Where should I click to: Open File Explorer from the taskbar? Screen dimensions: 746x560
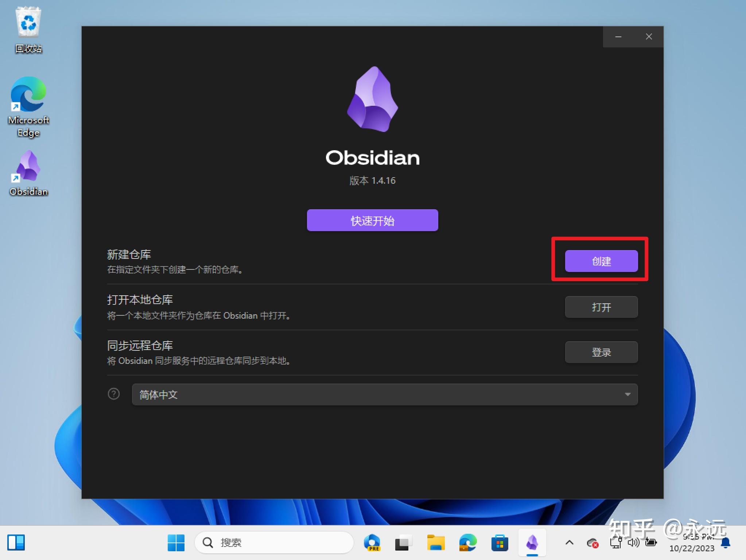[x=436, y=542]
